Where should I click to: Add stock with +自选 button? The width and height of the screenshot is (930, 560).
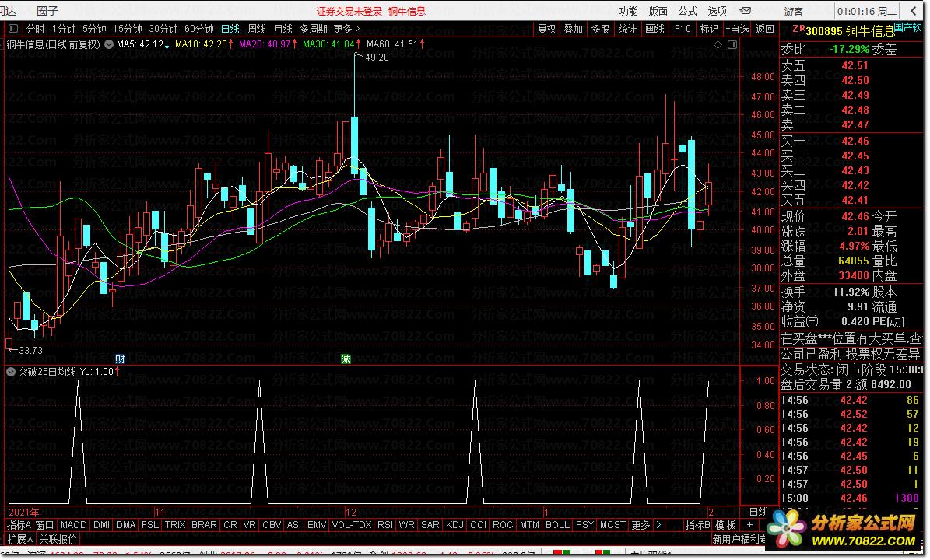[x=737, y=29]
